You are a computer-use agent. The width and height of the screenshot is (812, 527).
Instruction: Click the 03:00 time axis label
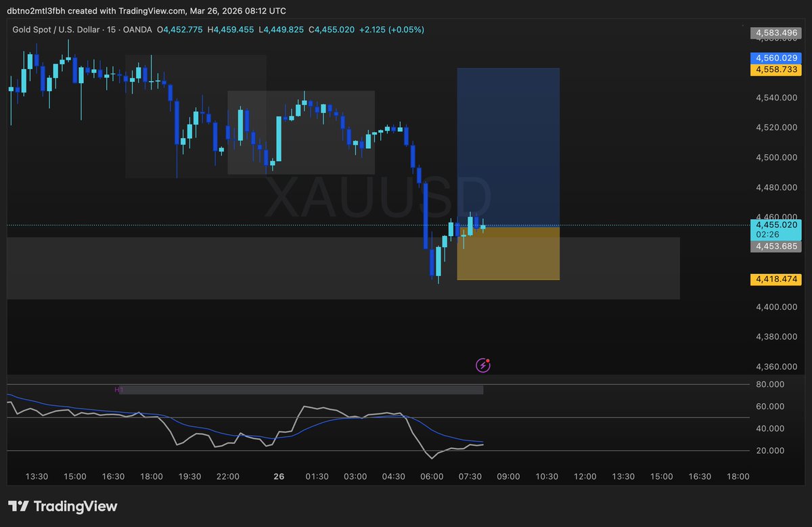[x=355, y=476]
